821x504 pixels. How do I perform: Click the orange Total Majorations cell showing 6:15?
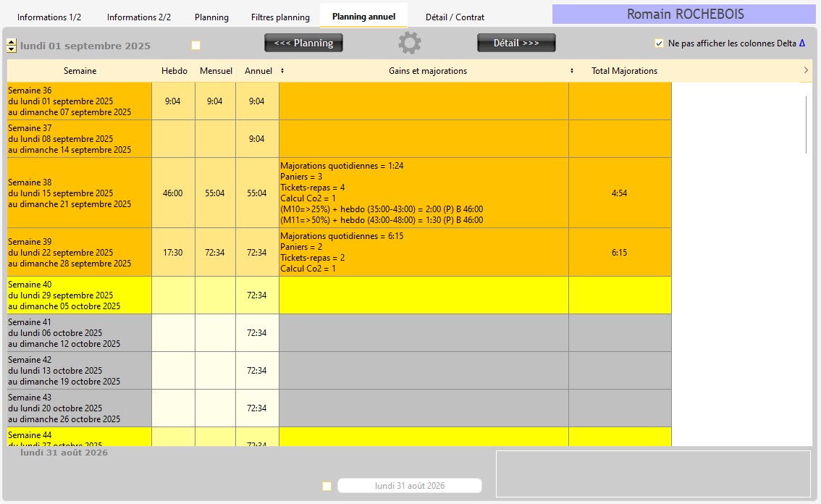619,253
